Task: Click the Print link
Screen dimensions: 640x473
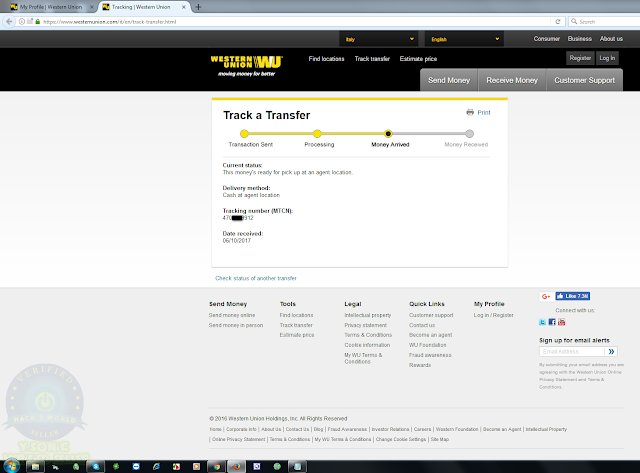Action: coord(484,112)
